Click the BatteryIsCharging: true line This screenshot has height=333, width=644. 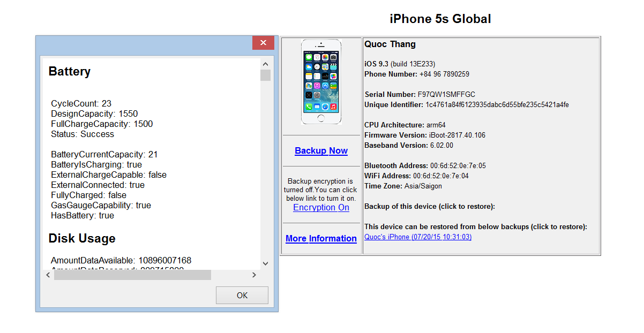[x=96, y=164]
